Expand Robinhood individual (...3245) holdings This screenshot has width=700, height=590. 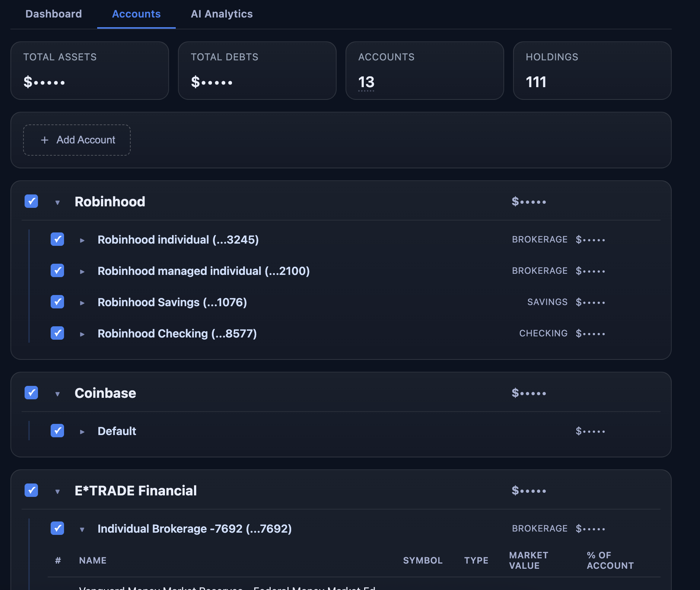tap(82, 240)
